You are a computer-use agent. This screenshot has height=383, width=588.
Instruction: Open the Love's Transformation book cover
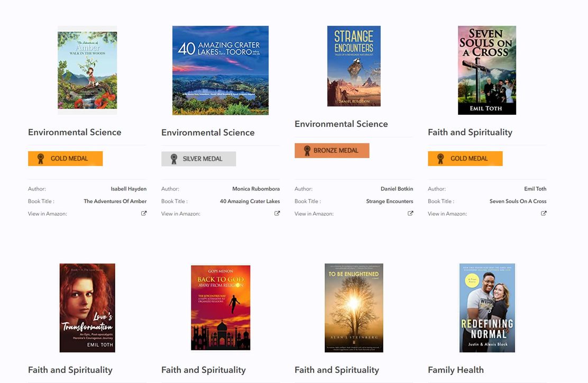(87, 307)
